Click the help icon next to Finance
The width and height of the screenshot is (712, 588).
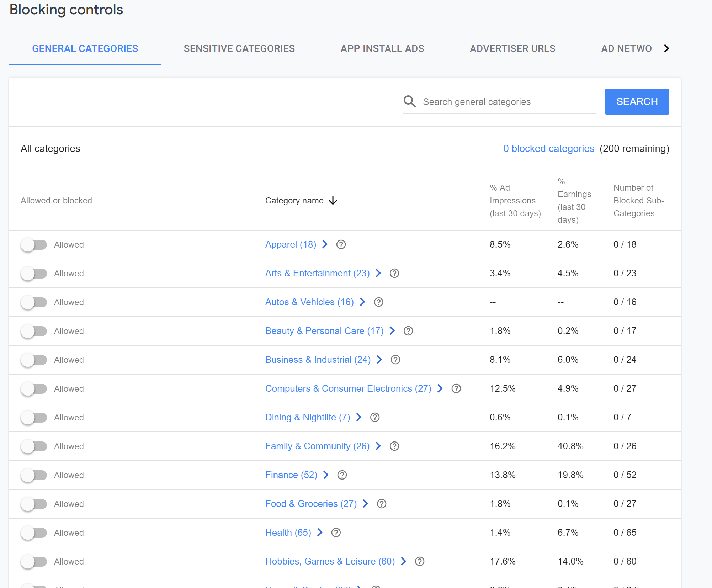coord(342,475)
